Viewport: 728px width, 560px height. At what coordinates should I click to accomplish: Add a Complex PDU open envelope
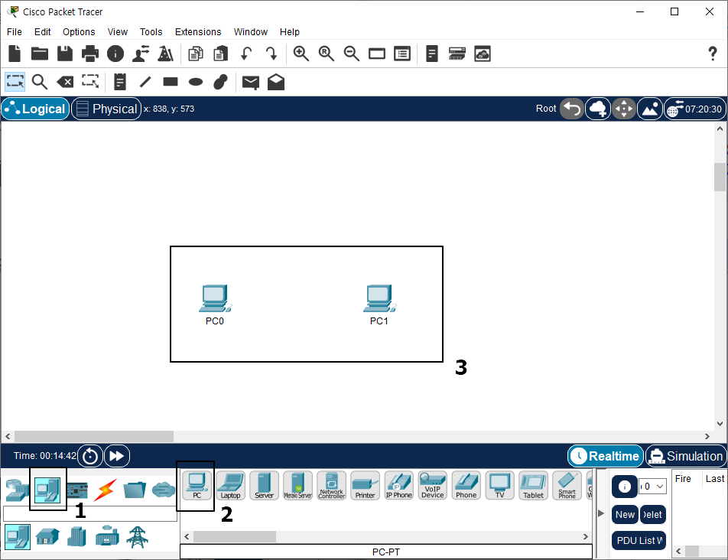click(276, 82)
